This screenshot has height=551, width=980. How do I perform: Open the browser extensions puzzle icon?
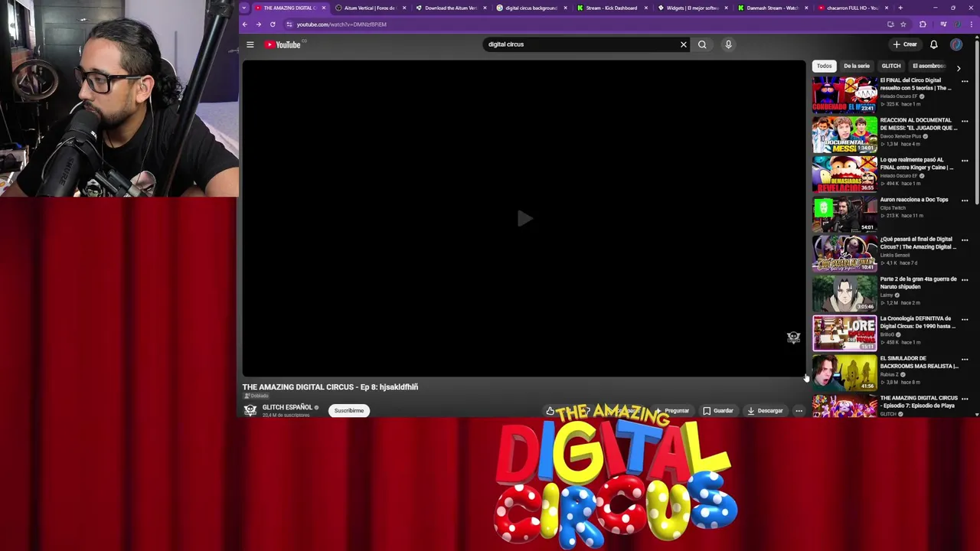click(x=923, y=24)
